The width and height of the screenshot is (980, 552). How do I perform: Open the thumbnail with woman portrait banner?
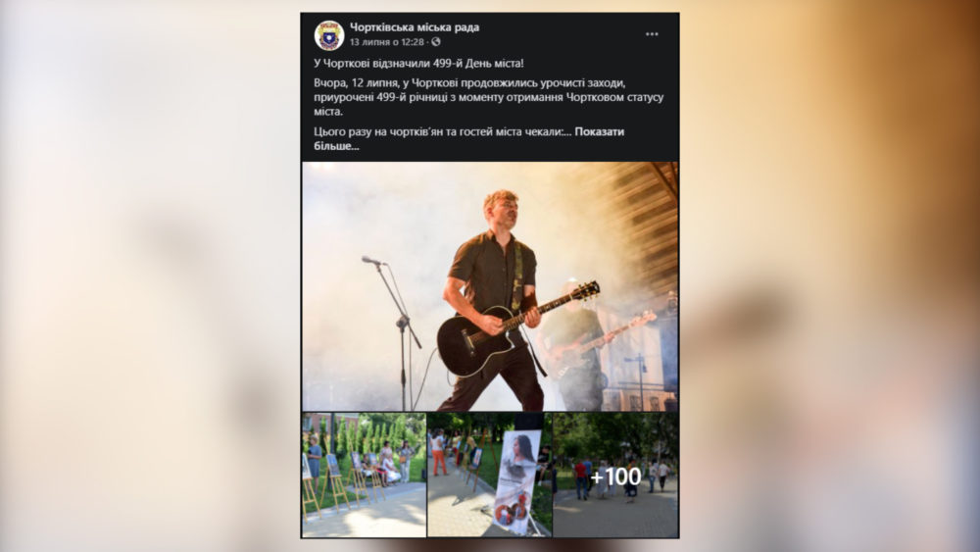tap(489, 475)
